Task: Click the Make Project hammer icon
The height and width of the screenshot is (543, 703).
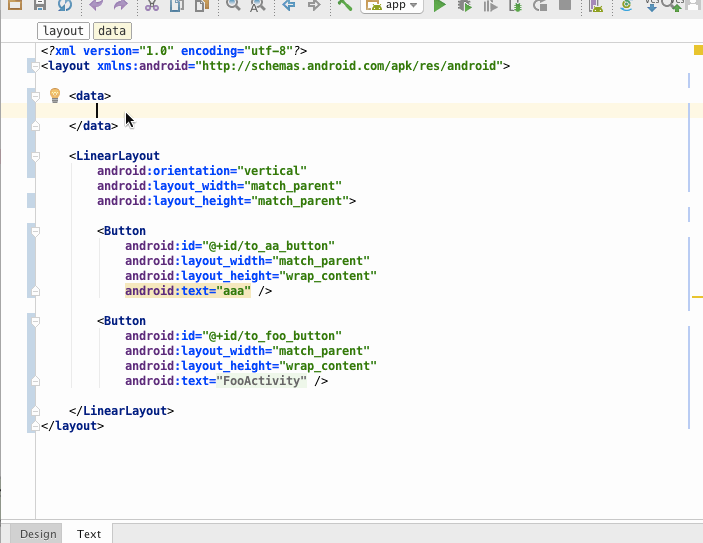Action: (x=345, y=4)
